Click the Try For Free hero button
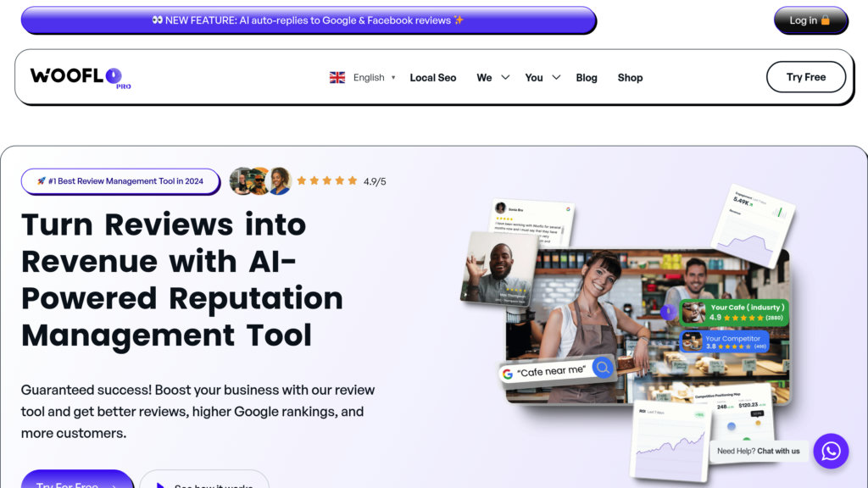The width and height of the screenshot is (868, 488). coord(77,480)
